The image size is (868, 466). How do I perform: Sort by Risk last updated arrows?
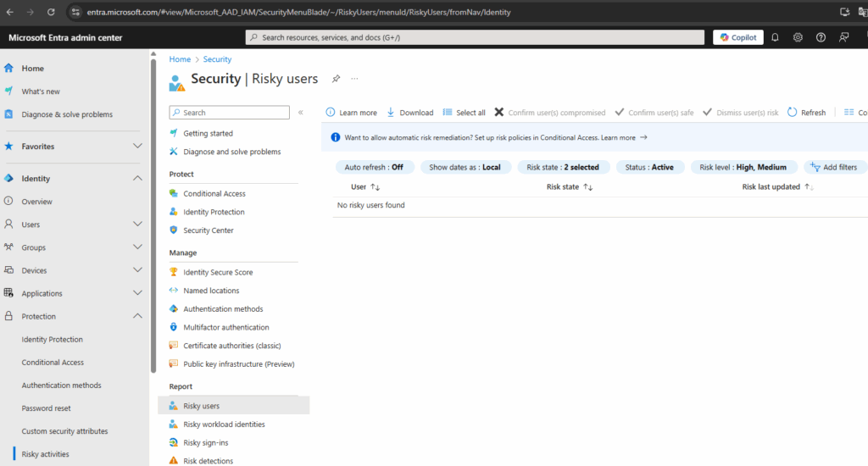click(809, 187)
